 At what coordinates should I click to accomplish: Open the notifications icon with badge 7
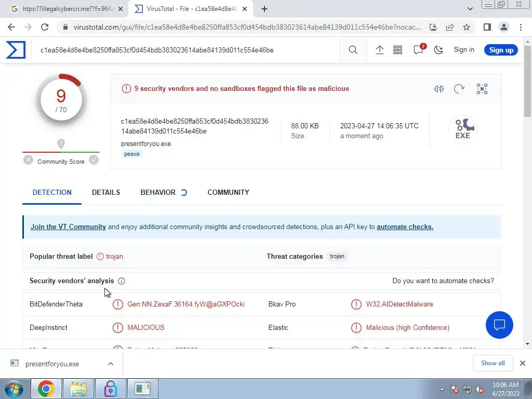click(419, 49)
